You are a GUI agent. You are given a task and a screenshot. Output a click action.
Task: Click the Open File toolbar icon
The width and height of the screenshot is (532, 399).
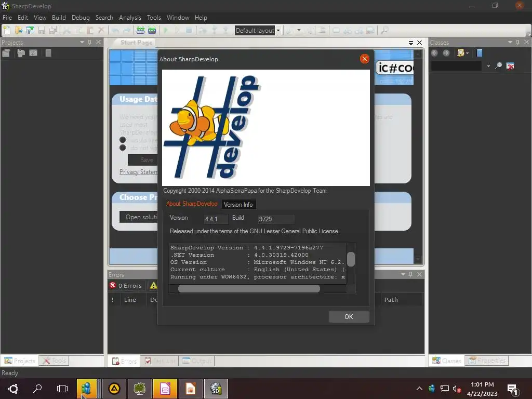point(18,31)
